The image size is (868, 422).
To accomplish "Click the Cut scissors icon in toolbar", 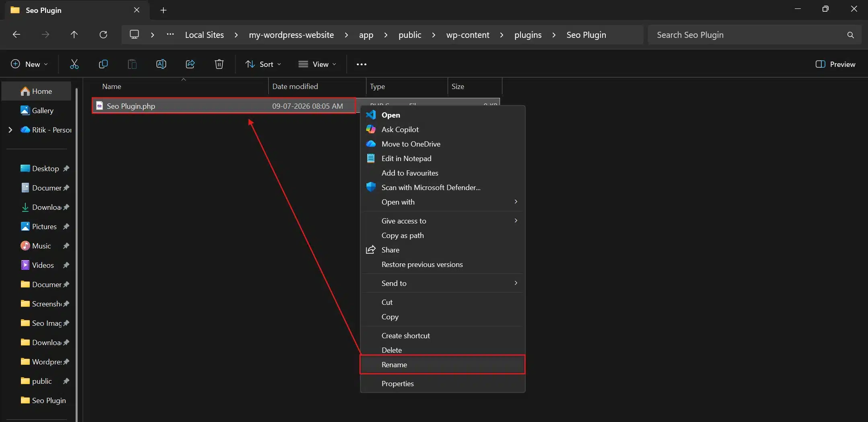I will 74,64.
